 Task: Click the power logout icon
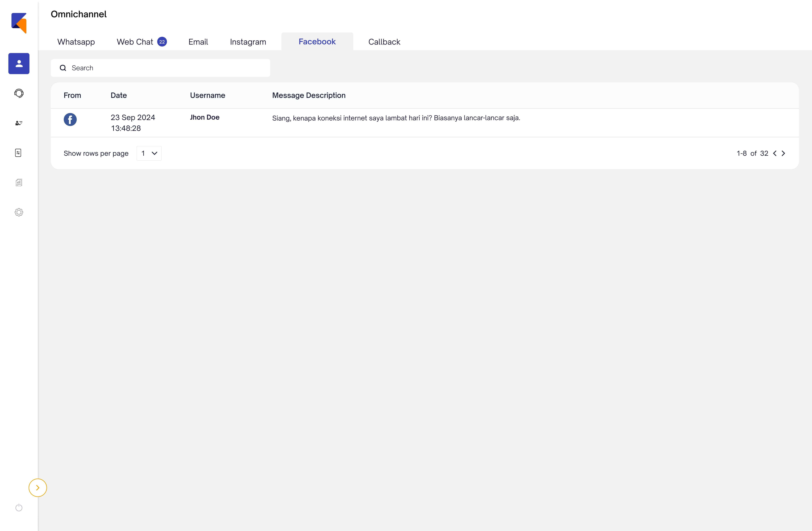click(19, 508)
